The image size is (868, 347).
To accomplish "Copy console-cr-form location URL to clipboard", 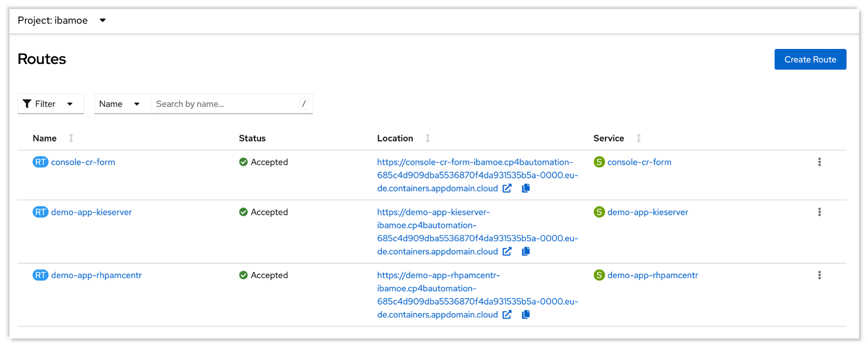I will pos(525,188).
